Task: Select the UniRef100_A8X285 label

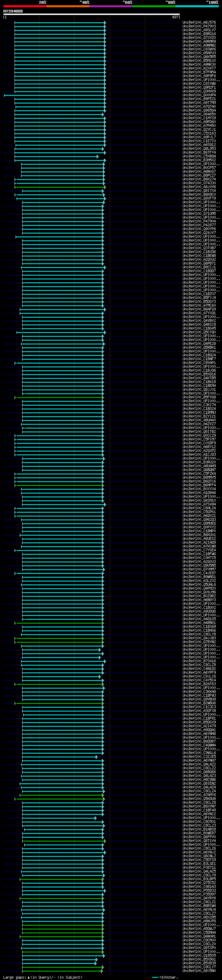Action: tap(199, 917)
